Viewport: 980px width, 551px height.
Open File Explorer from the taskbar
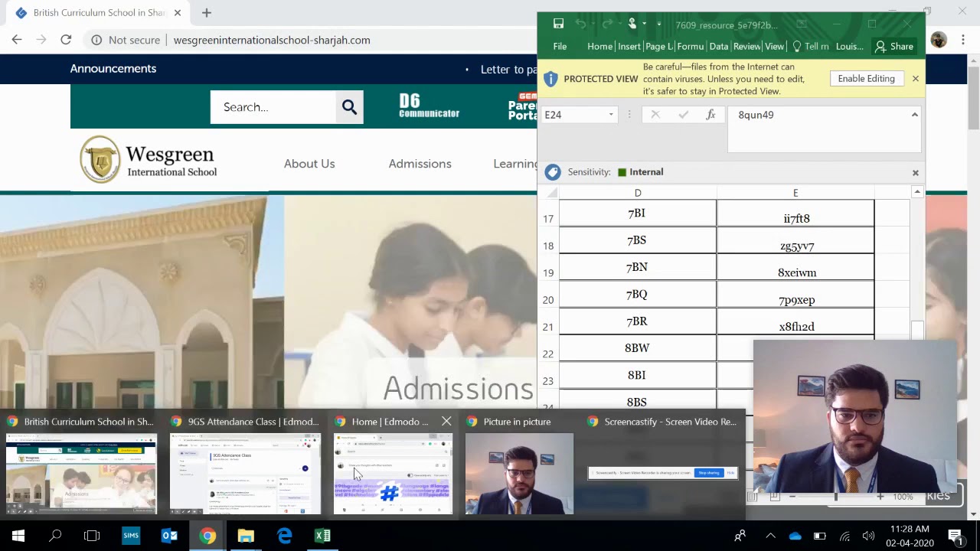[246, 536]
